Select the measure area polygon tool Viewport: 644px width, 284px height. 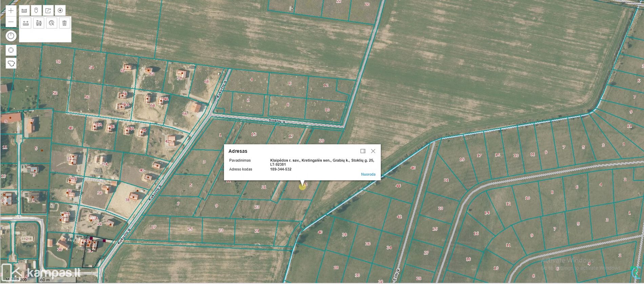coord(39,23)
